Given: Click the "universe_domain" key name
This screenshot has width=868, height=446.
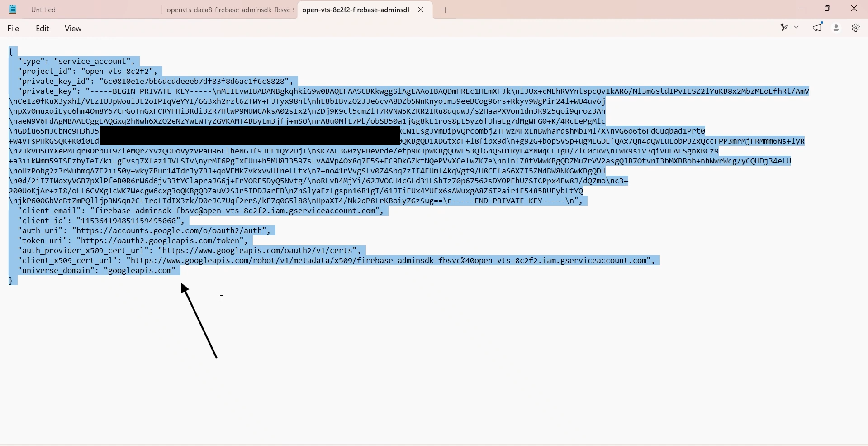Looking at the screenshot, I should coord(56,270).
